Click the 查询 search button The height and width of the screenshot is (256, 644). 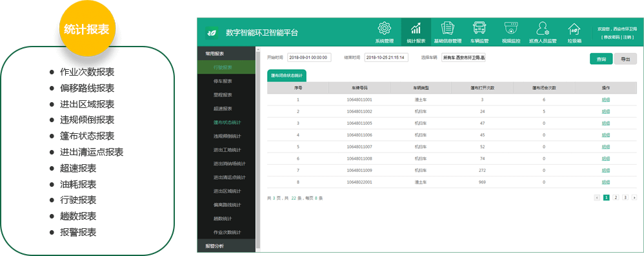tap(601, 59)
